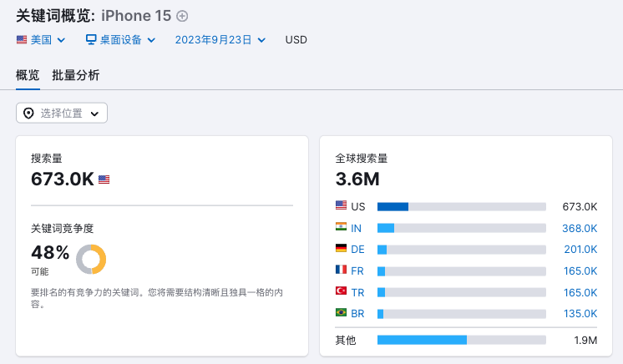Click the 165.0K volume link for Turkey
Screen dimensions: 623x364
580,293
